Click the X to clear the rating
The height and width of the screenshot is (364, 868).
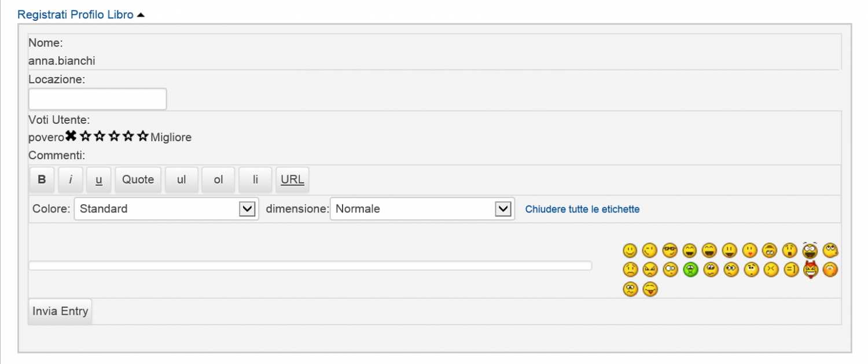tap(71, 137)
